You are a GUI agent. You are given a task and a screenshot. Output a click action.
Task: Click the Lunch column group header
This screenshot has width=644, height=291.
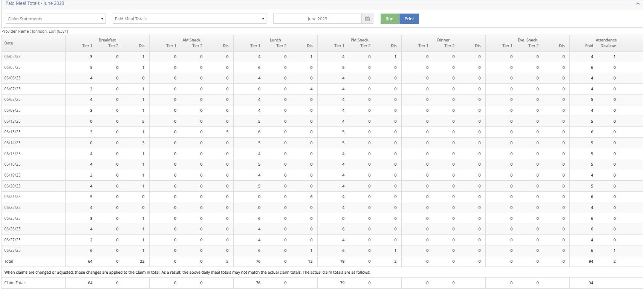point(275,40)
